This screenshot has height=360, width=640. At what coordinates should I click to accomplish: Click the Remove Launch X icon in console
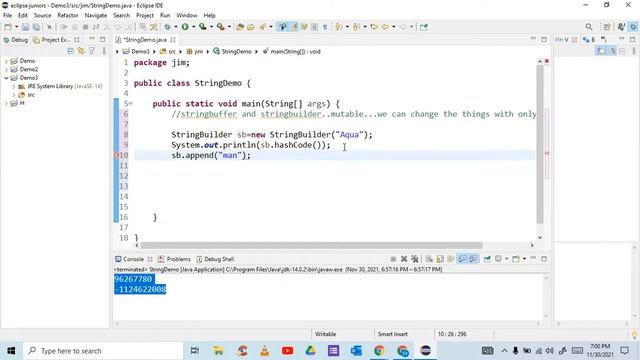point(404,259)
